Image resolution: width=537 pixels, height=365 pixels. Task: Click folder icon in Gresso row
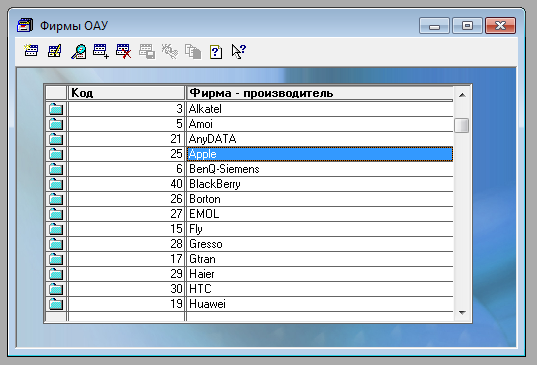[56, 244]
